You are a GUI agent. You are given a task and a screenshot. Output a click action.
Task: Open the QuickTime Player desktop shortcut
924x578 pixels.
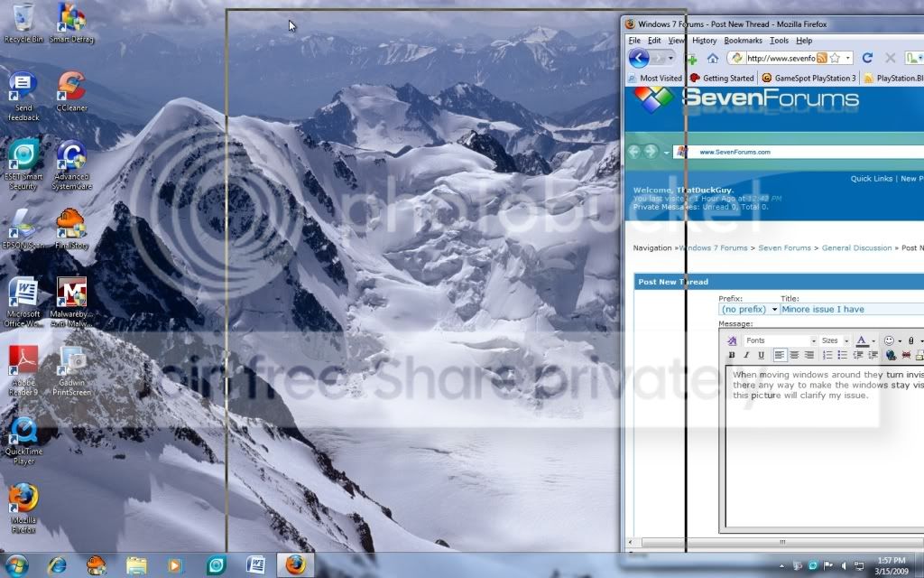23,441
